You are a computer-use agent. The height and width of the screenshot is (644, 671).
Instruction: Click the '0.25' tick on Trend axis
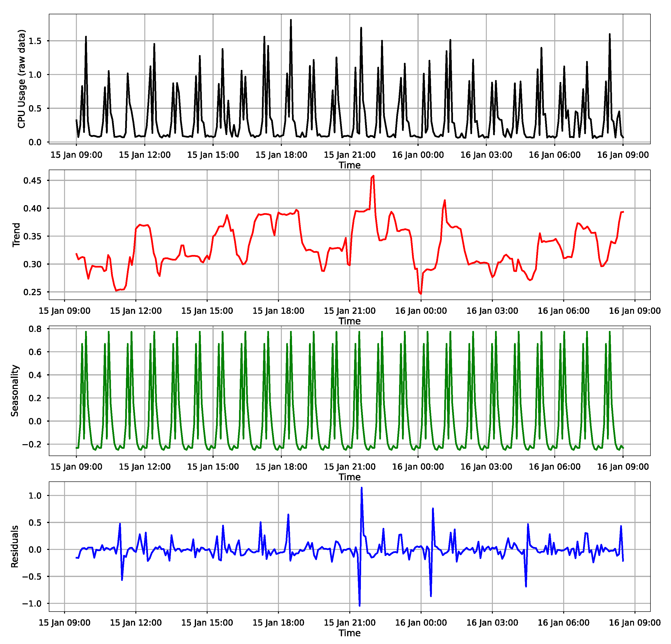coord(32,292)
